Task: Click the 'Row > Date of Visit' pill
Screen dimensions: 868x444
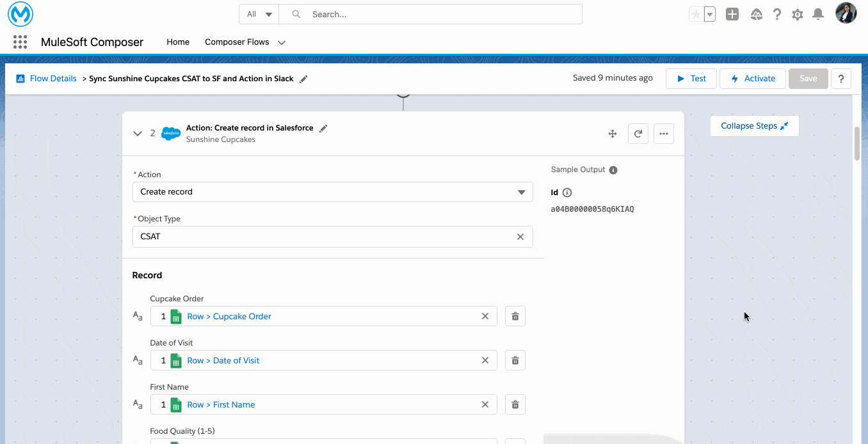Action: pos(223,360)
